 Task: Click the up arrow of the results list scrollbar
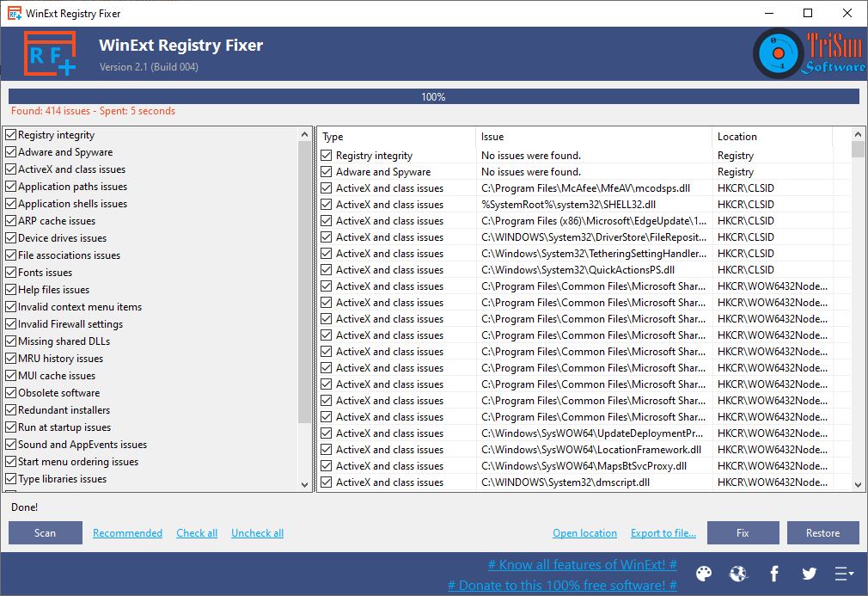click(x=858, y=134)
